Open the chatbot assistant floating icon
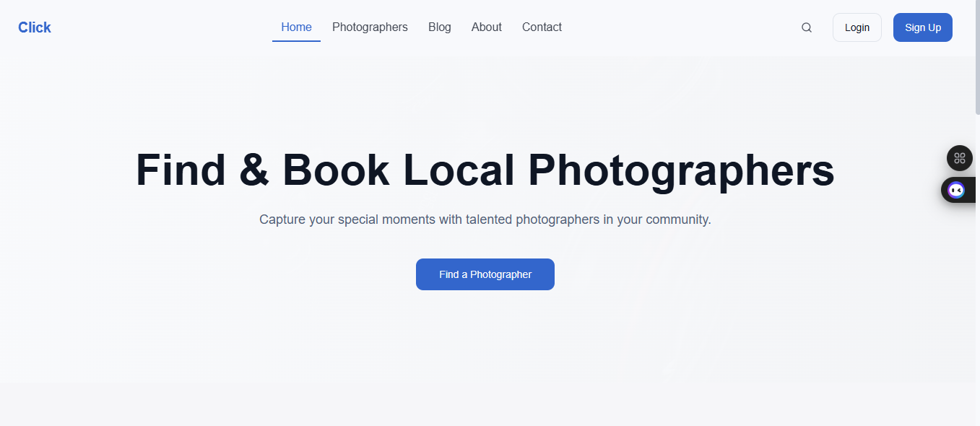This screenshot has height=426, width=980. point(956,190)
